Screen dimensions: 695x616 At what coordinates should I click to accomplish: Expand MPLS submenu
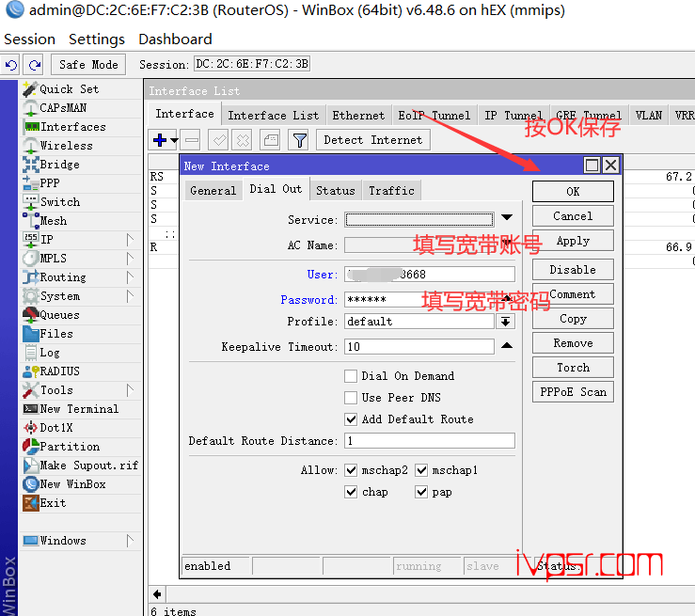130,259
